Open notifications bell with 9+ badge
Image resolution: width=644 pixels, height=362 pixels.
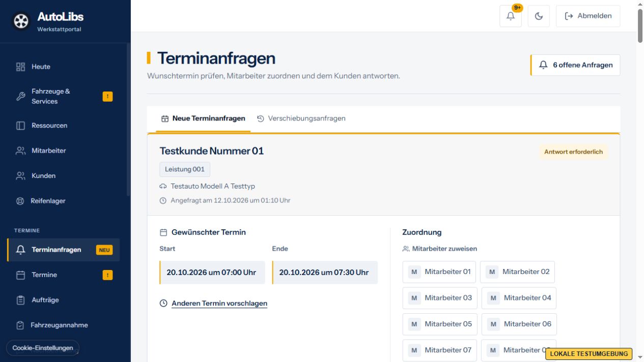point(511,16)
